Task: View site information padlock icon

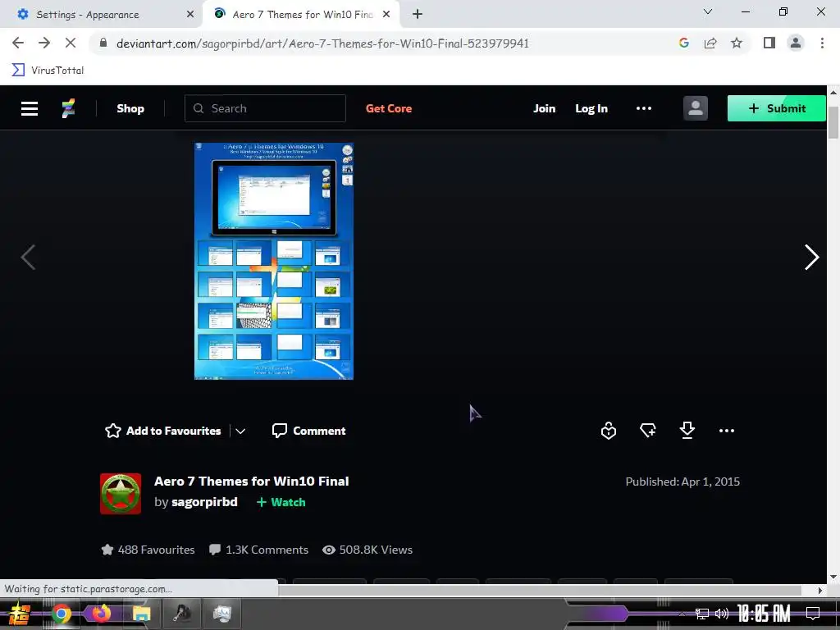Action: click(103, 43)
